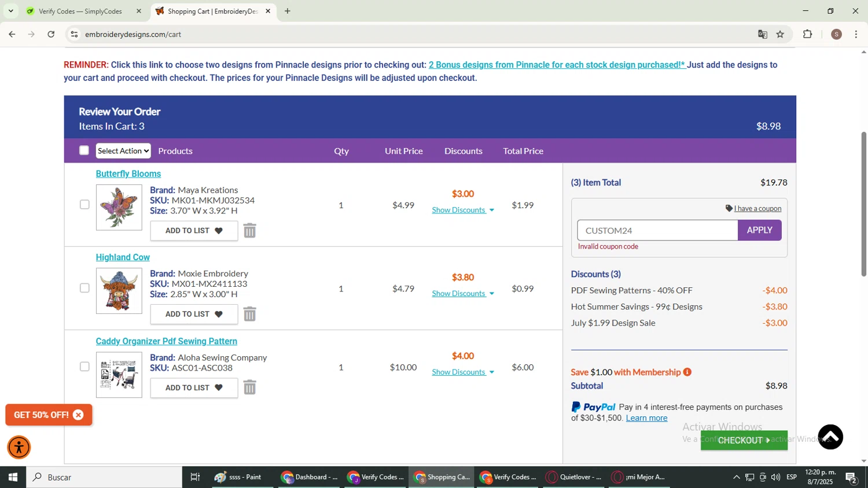The image size is (868, 488).
Task: Click the Butterfly Blooms product thumbnail
Action: coord(119,208)
